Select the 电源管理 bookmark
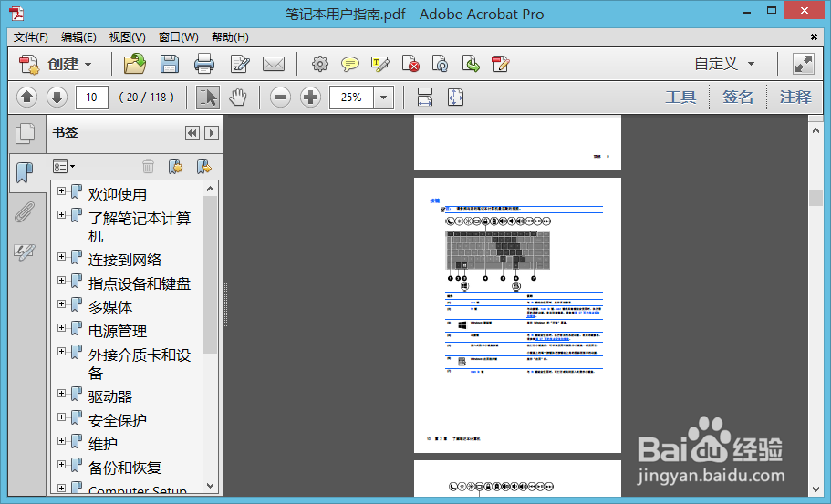 click(118, 332)
